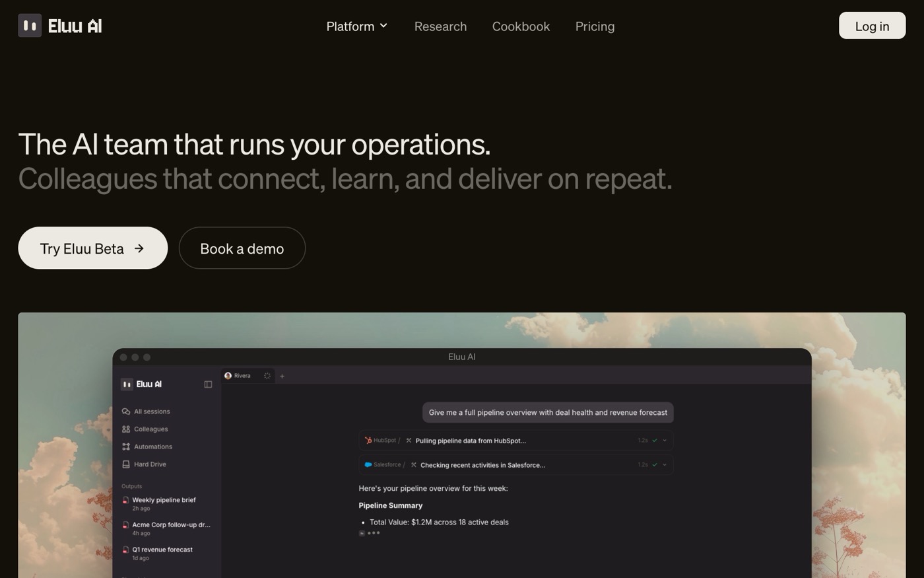
Task: Add a new session tab with plus
Action: coord(282,376)
